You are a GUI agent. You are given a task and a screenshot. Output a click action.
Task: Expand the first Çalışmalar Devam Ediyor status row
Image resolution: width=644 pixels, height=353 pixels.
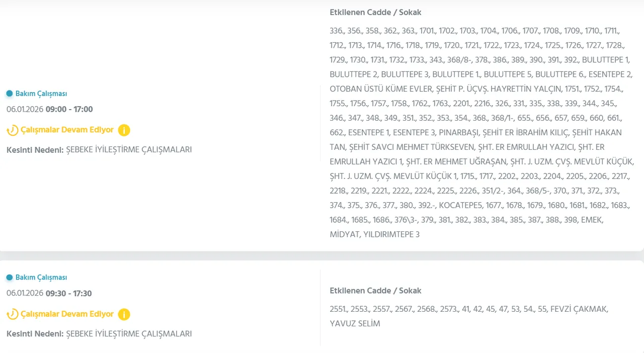tap(67, 130)
